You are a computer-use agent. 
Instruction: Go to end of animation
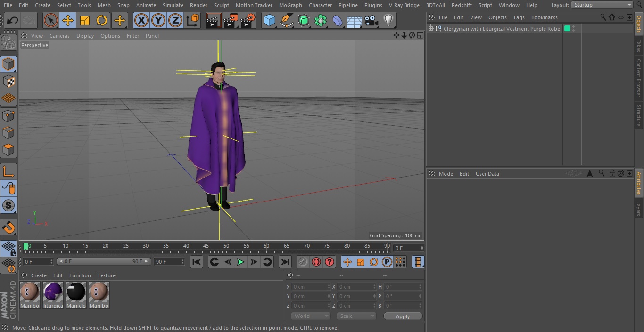[x=285, y=262]
